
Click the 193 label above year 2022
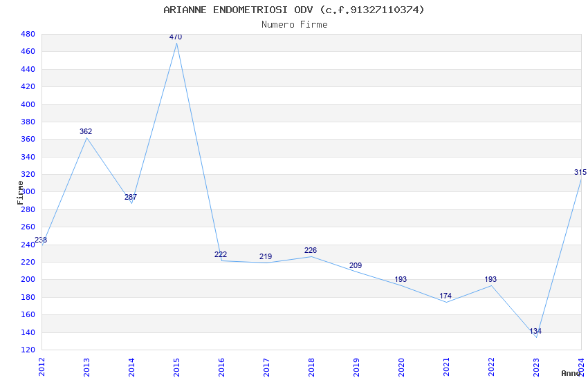pos(490,279)
